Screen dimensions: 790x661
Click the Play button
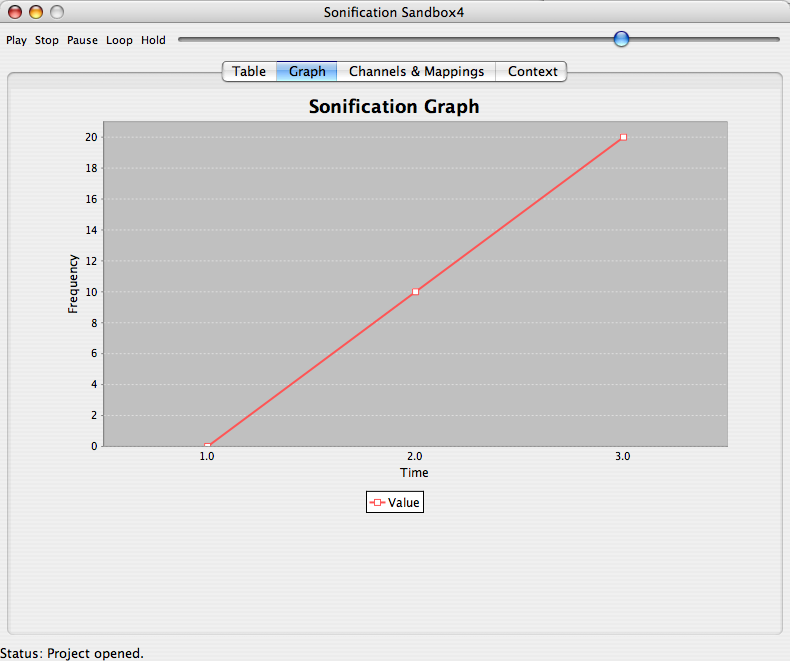coord(16,40)
